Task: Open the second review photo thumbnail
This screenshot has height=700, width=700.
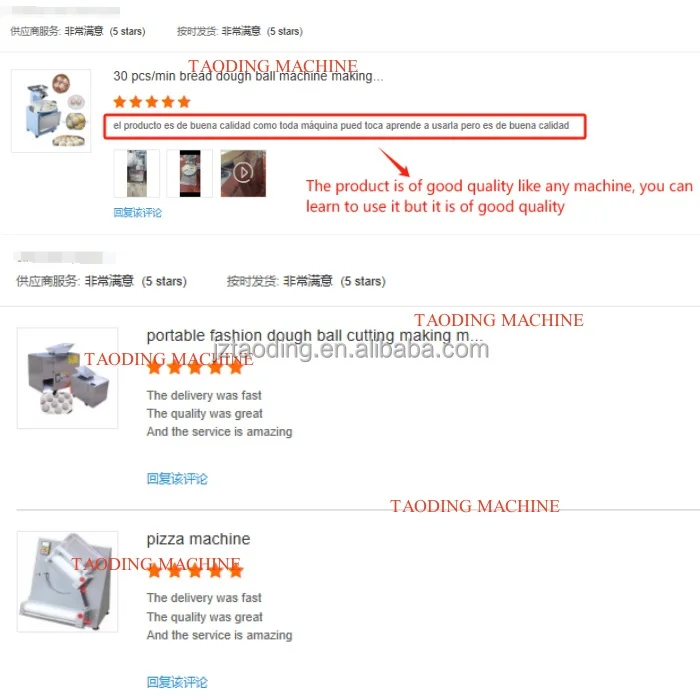Action: click(190, 173)
